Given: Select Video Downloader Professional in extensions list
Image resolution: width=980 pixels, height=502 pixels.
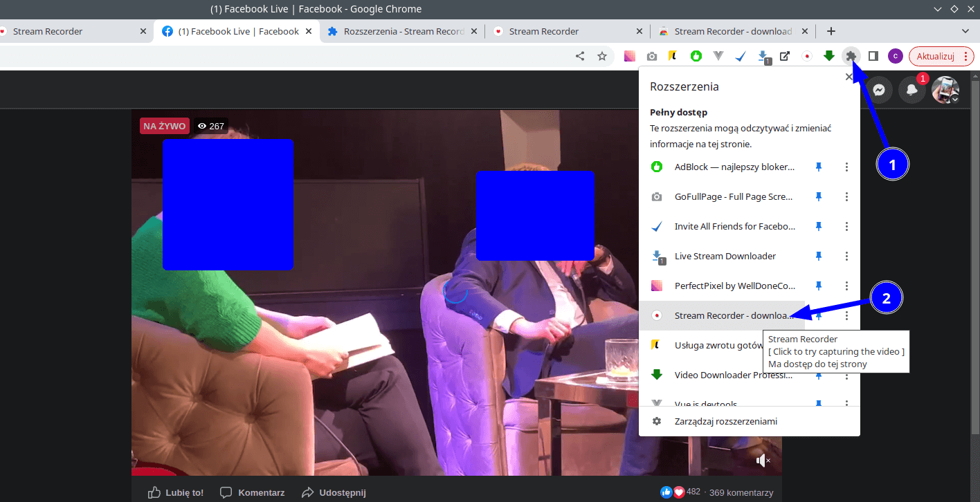Looking at the screenshot, I should pos(723,375).
